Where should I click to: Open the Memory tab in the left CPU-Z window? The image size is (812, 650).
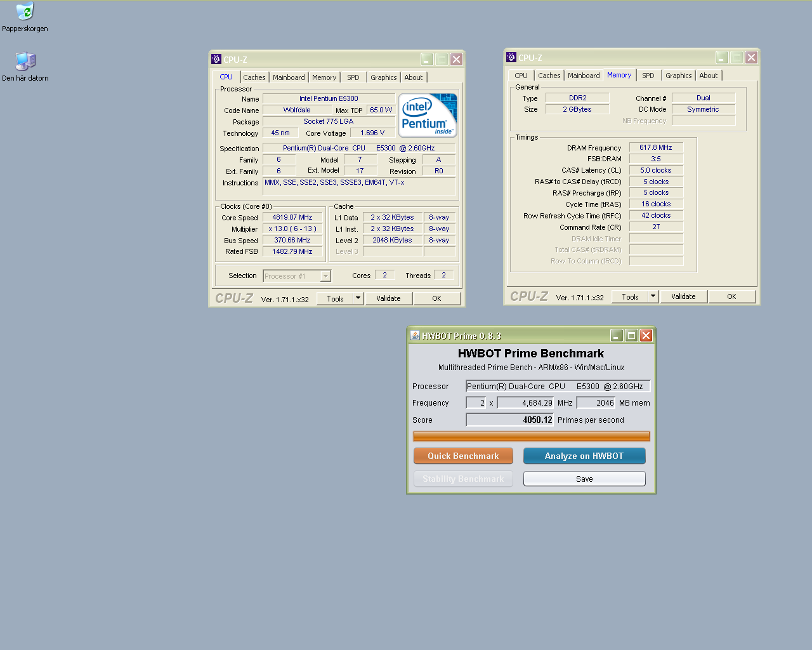(x=324, y=77)
